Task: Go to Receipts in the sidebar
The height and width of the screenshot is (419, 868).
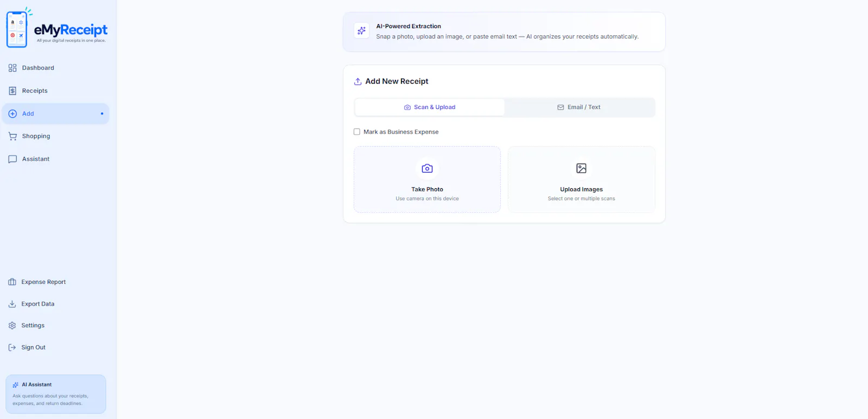Action: click(x=56, y=91)
